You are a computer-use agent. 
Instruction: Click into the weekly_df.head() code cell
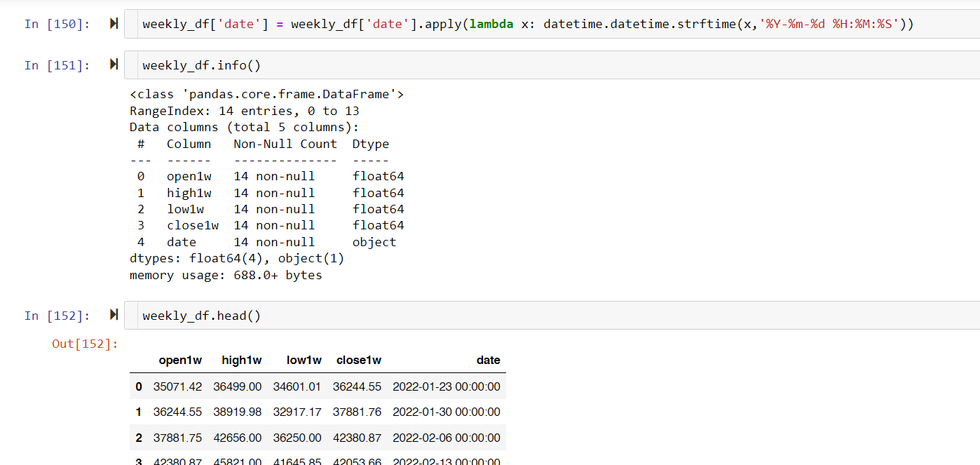pos(552,316)
